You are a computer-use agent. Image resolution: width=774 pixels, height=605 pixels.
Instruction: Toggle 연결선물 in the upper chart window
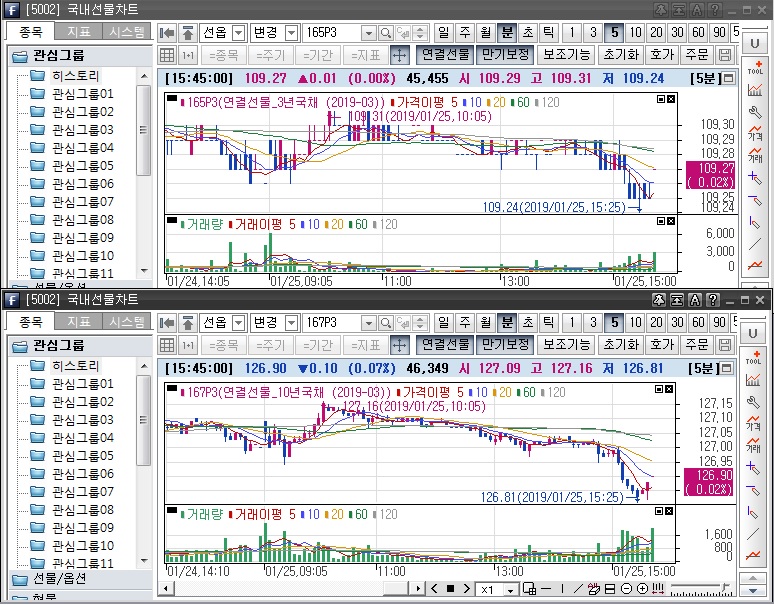tap(445, 55)
